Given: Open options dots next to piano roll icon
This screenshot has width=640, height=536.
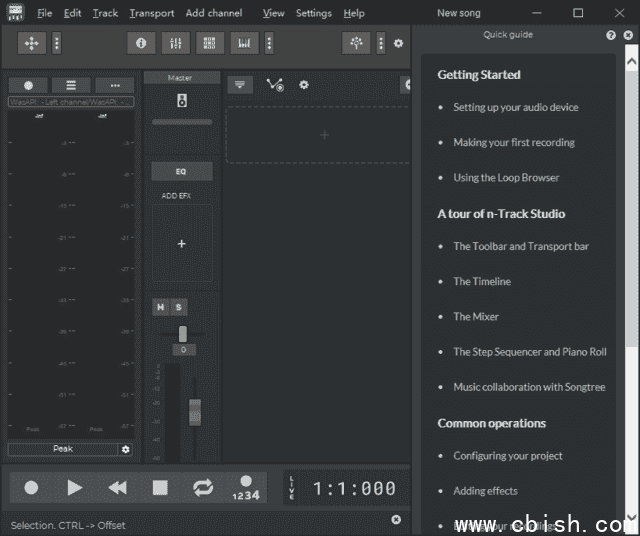Looking at the screenshot, I should coord(269,43).
